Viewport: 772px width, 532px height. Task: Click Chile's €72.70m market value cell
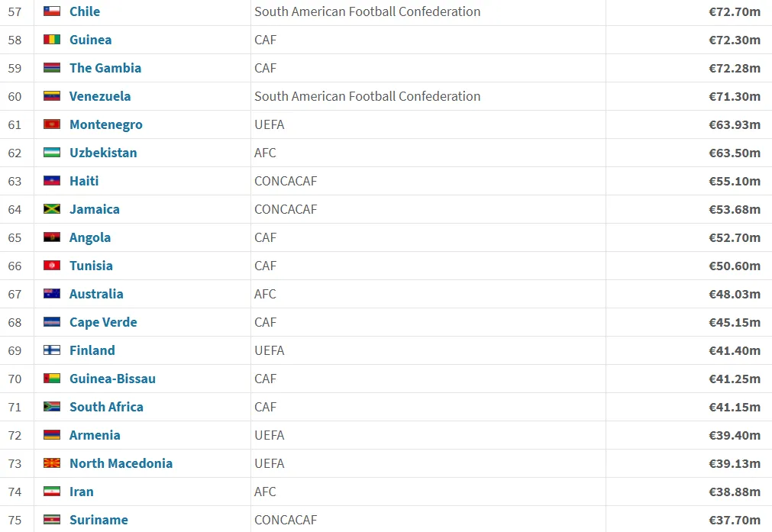[x=735, y=11]
